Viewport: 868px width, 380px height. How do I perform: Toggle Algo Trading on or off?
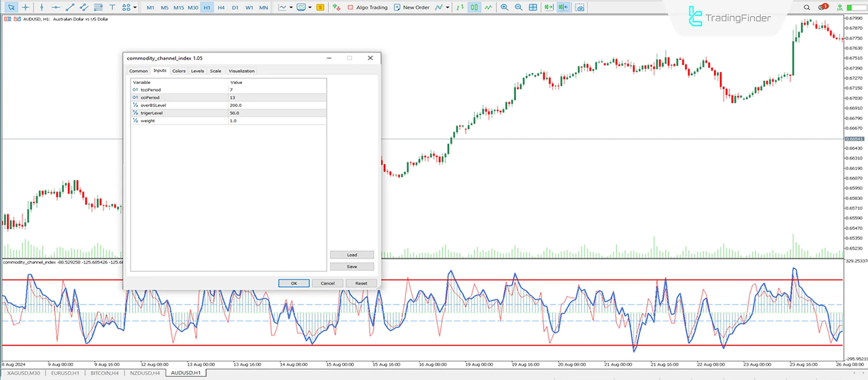click(368, 7)
